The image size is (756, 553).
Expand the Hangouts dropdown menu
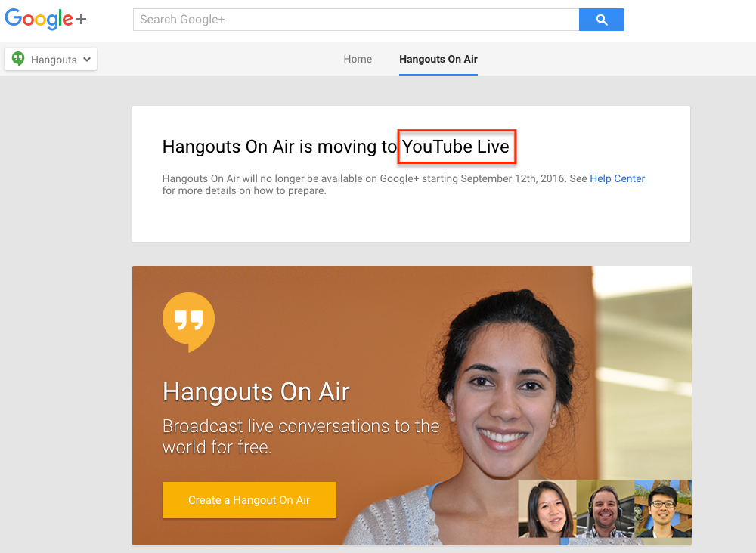click(x=51, y=59)
